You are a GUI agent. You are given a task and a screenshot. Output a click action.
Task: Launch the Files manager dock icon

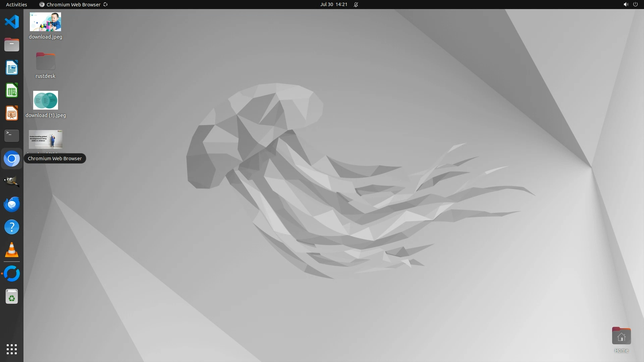pos(12,45)
